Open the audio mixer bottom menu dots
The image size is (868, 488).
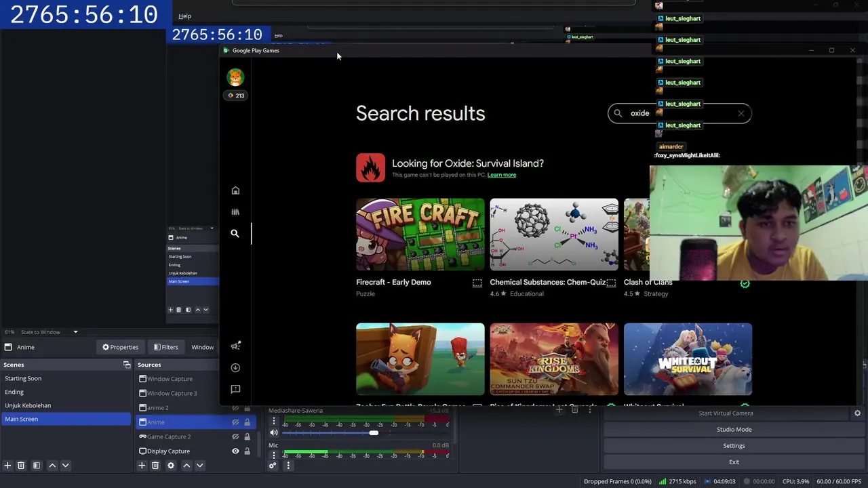click(x=288, y=466)
